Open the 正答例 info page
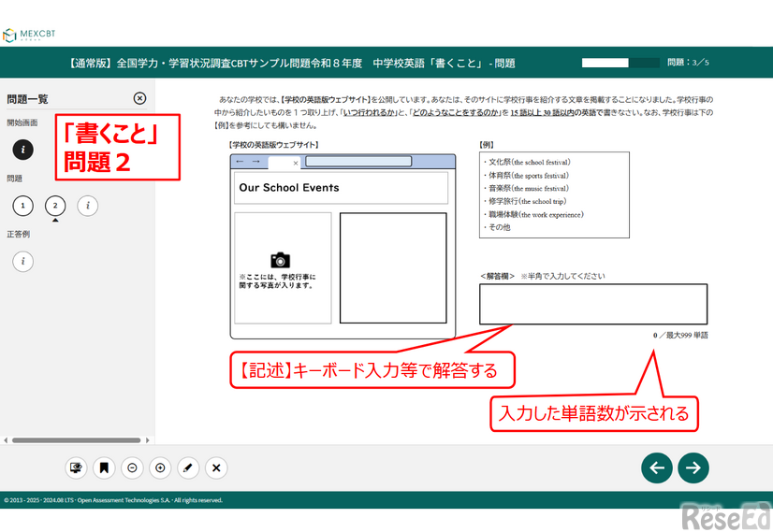 pos(23,261)
